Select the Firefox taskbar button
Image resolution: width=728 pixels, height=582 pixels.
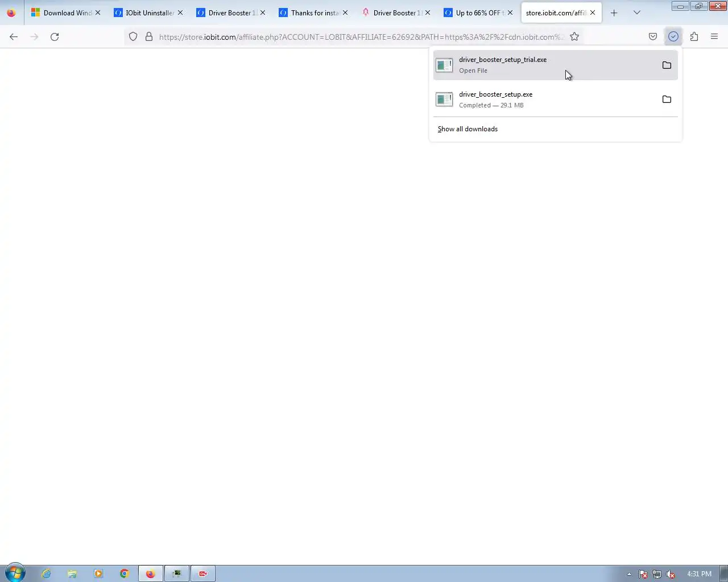151,573
